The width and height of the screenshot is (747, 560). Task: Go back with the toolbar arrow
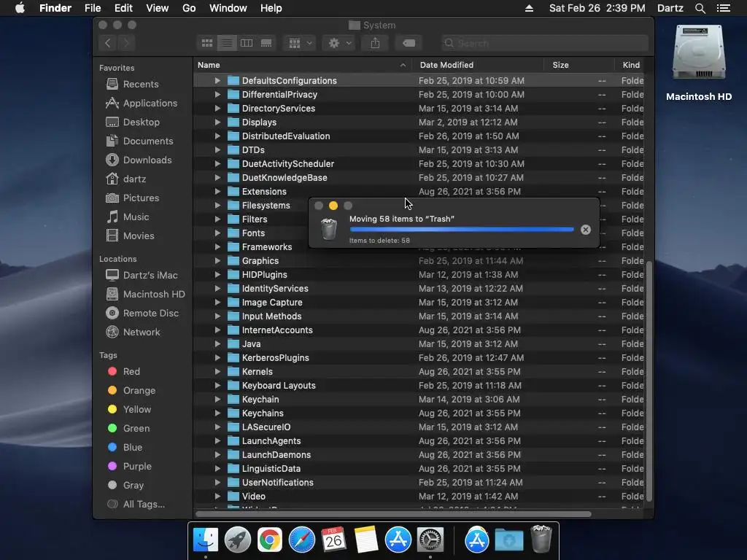click(108, 43)
